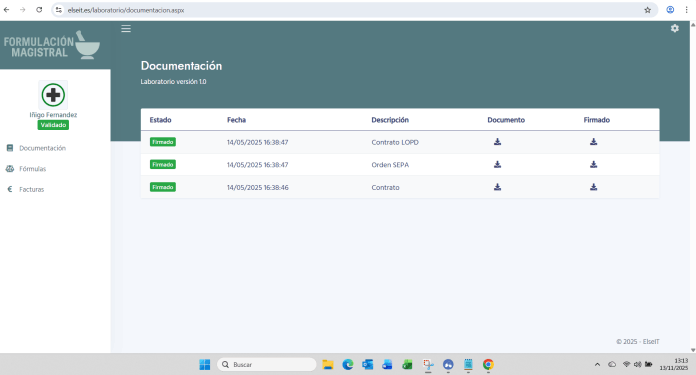Click the taskbar Buscar search box
The image size is (696, 375).
(266, 365)
